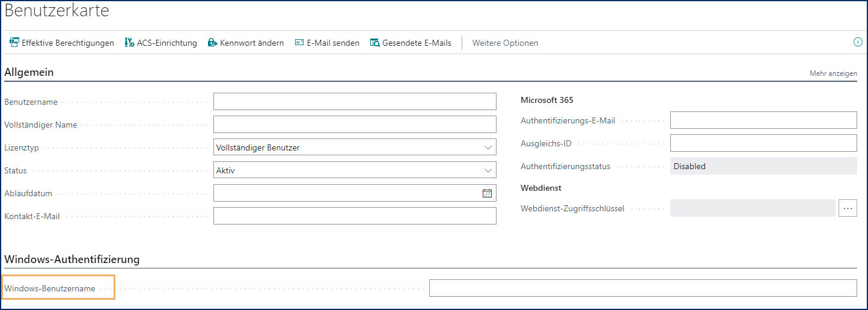The width and height of the screenshot is (868, 310).
Task: Focus the Kontakt-E-Mail text field
Action: pos(355,216)
